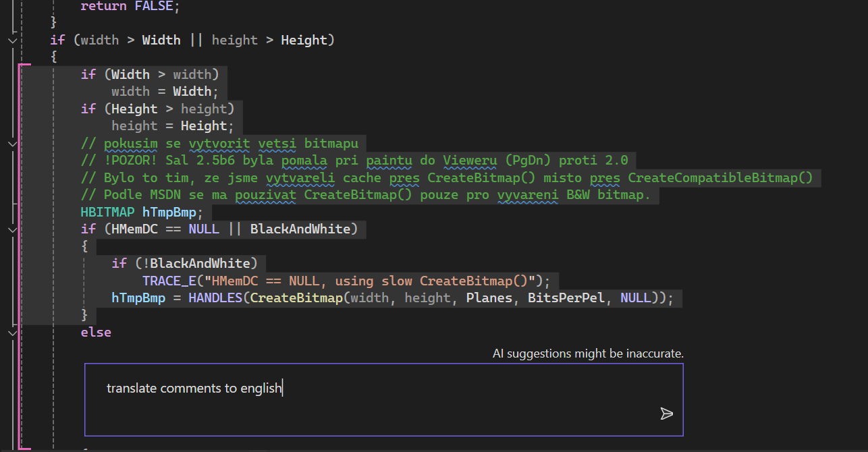This screenshot has width=868, height=452.
Task: Click the Planes argument in CreateBitmap
Action: tap(489, 298)
